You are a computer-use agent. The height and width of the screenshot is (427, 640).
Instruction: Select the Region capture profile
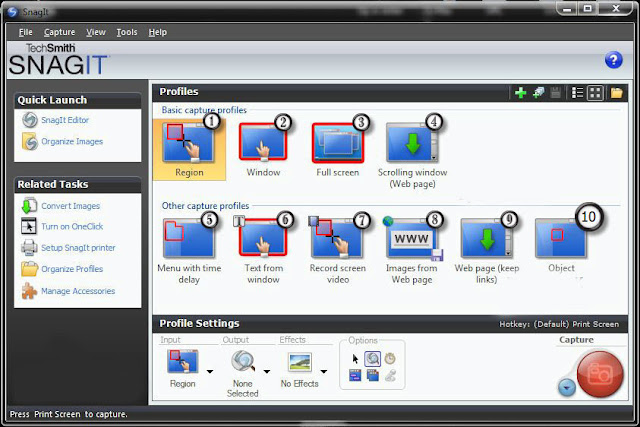click(x=189, y=149)
